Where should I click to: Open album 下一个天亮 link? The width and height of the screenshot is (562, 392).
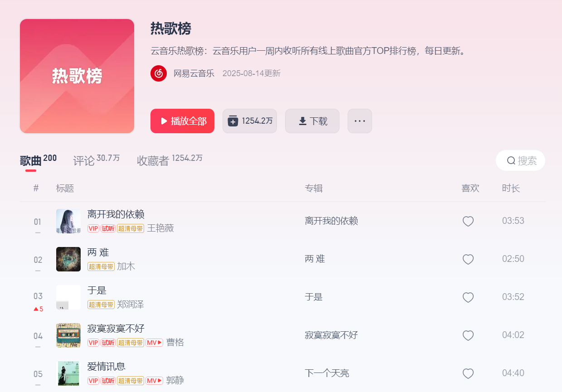point(327,373)
